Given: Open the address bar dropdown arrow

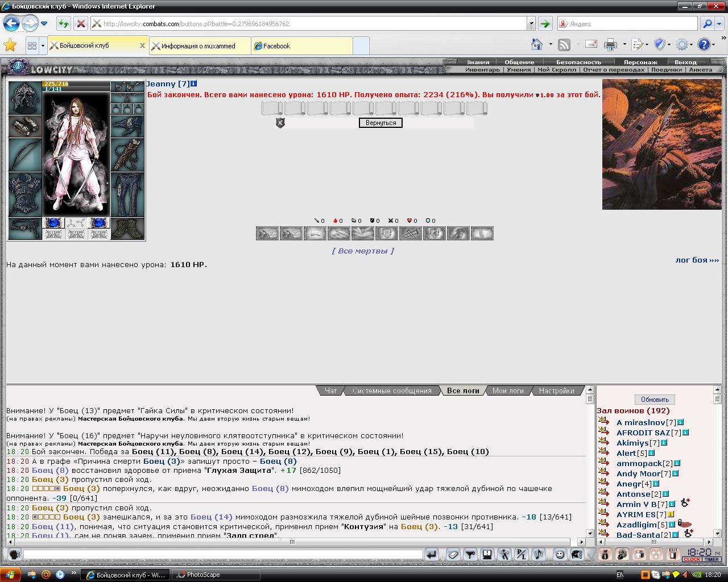Looking at the screenshot, I should pos(531,24).
